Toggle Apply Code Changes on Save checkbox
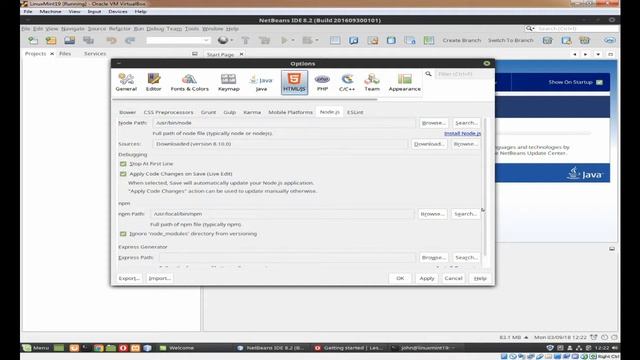640x360 pixels. 123,174
